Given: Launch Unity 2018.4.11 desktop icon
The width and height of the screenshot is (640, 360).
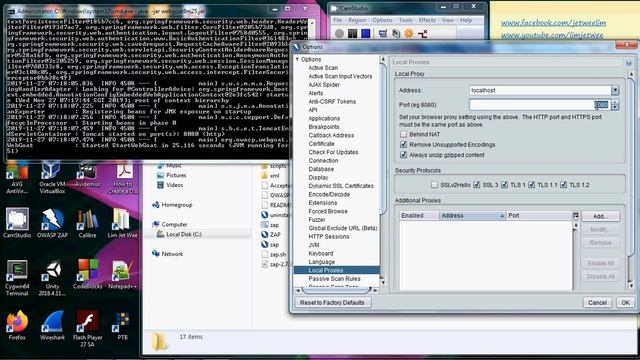Looking at the screenshot, I should 52,278.
